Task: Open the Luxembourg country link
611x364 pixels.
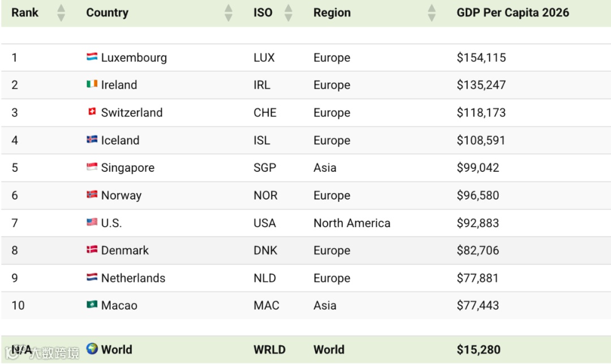Action: [x=134, y=58]
